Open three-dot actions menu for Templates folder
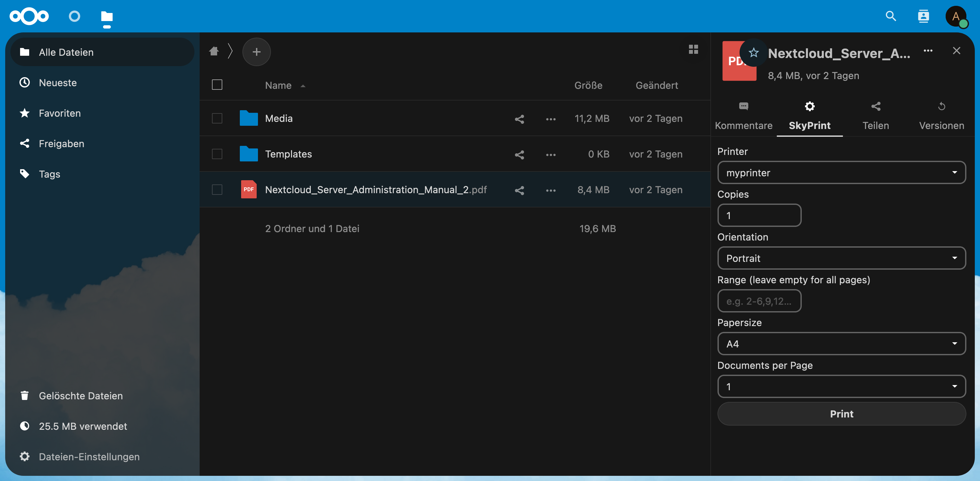 [x=551, y=155]
